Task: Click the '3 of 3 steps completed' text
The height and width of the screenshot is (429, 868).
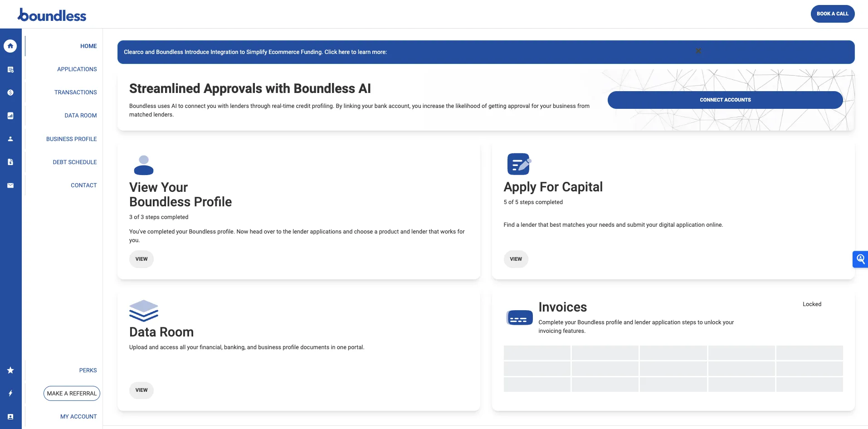Action: [x=159, y=217]
